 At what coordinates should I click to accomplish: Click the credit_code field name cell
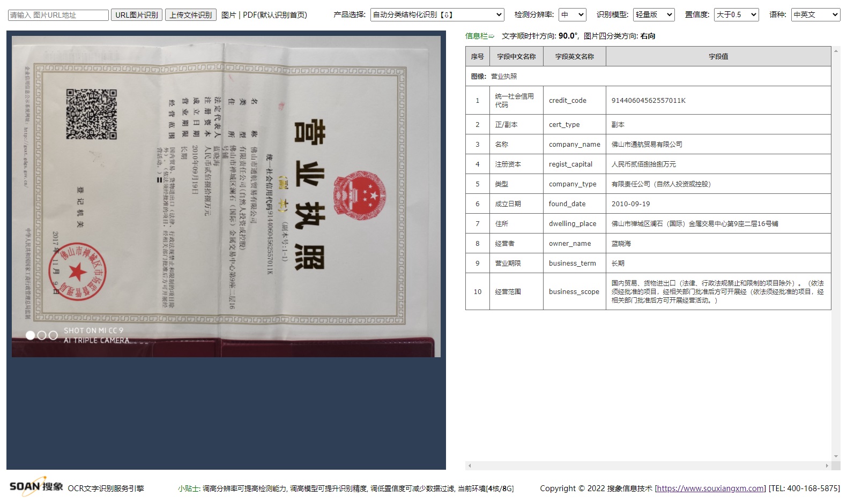(575, 101)
